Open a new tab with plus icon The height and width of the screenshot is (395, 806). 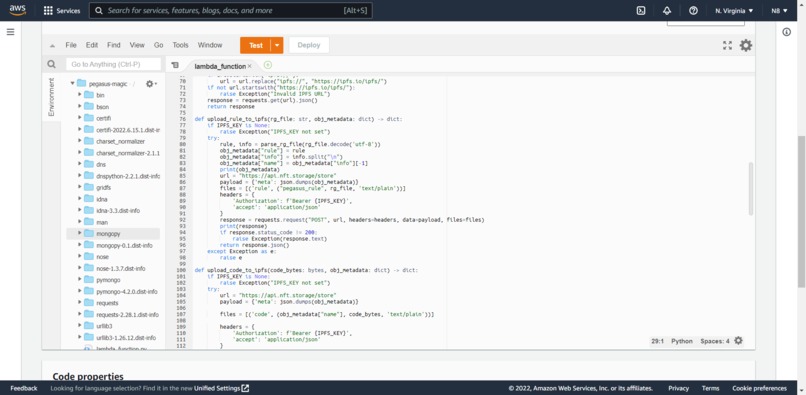[x=267, y=65]
